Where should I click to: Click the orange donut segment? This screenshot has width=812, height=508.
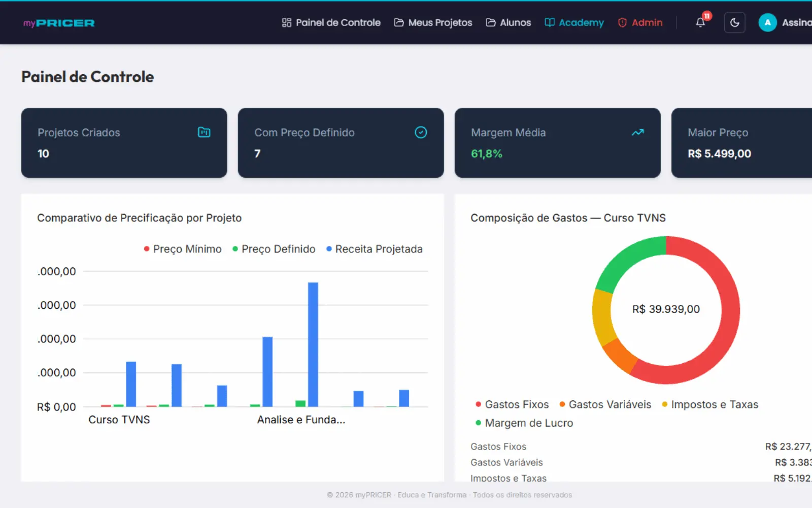pos(620,357)
